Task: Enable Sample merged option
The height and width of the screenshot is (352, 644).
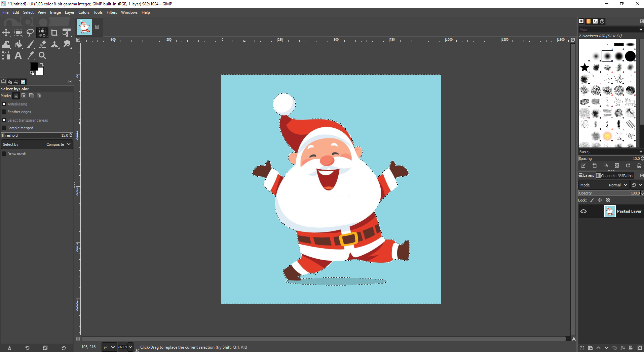Action: point(4,128)
